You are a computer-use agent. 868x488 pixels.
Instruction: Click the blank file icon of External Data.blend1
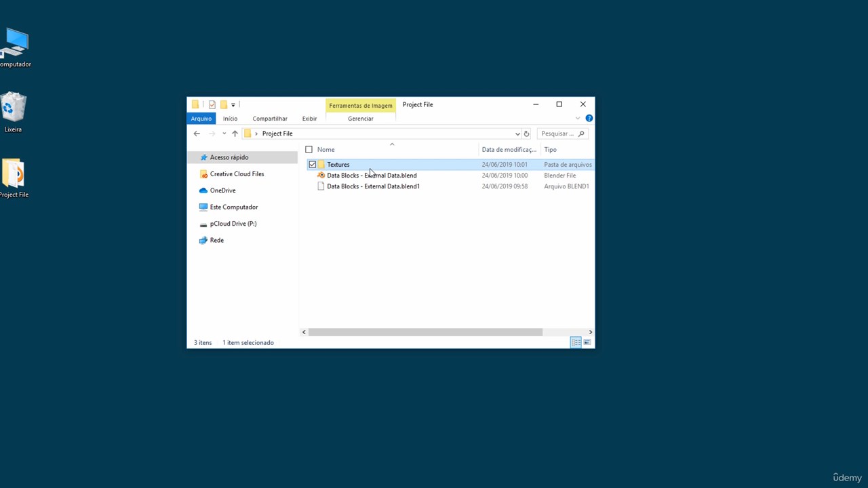(321, 186)
